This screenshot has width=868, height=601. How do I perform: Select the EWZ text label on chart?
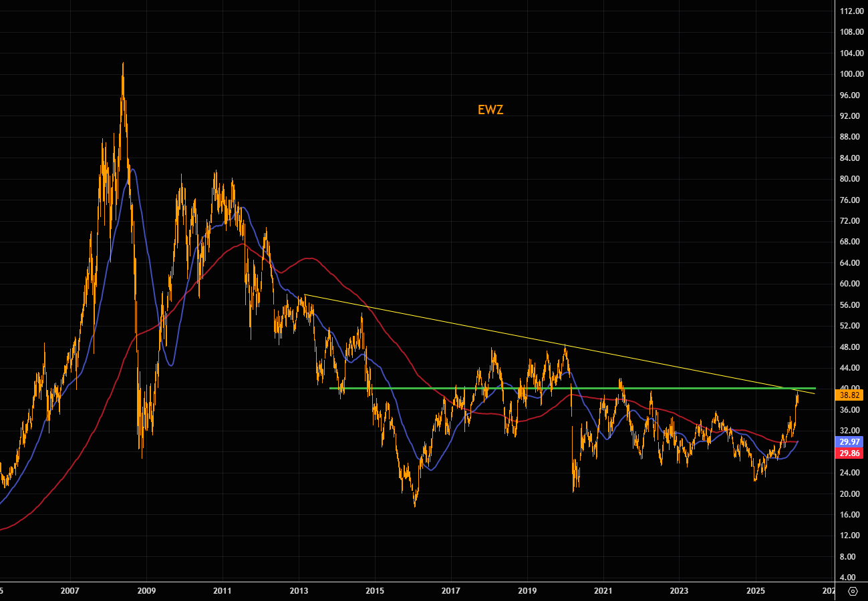point(490,110)
